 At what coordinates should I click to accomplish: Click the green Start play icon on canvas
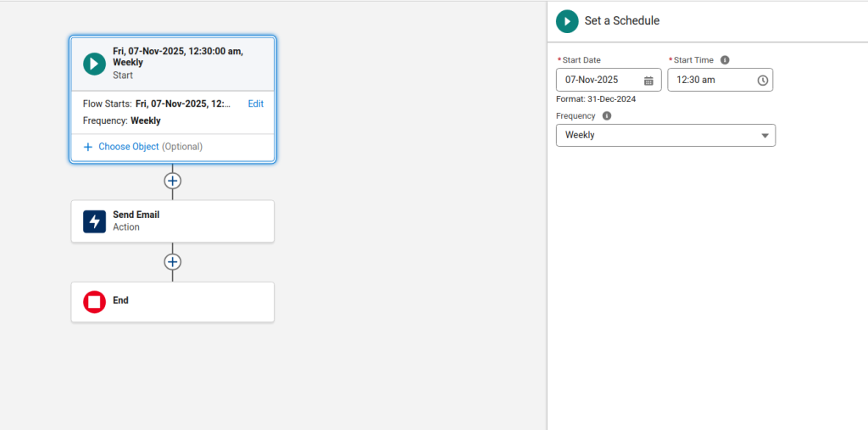pyautogui.click(x=94, y=64)
